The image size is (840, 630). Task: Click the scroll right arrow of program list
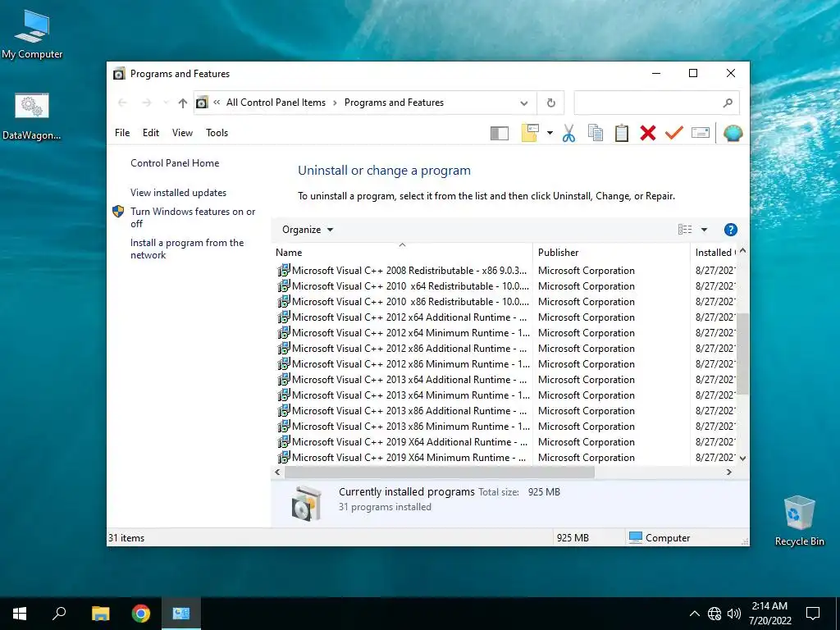tap(728, 472)
